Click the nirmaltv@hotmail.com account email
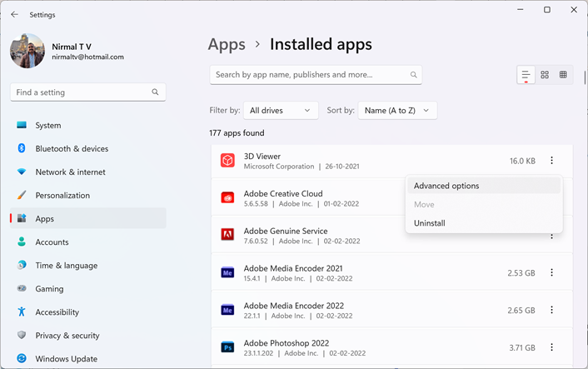The image size is (588, 369). (x=87, y=57)
